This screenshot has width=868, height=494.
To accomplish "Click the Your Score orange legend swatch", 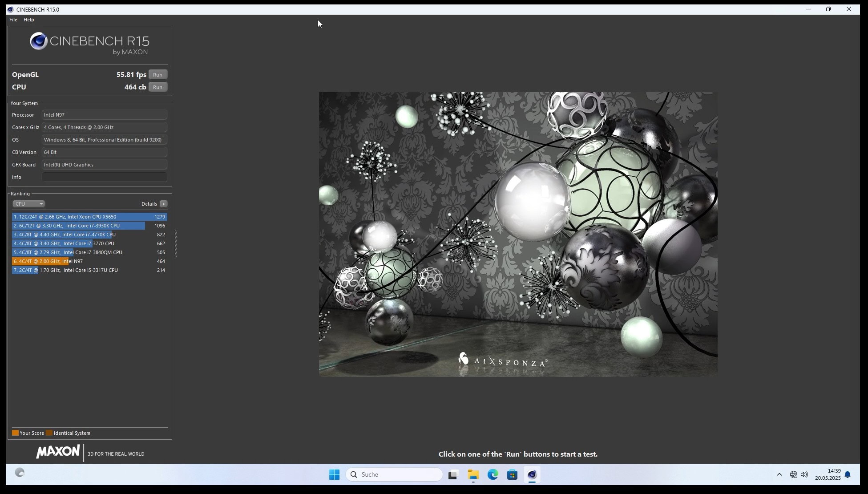I will click(15, 433).
